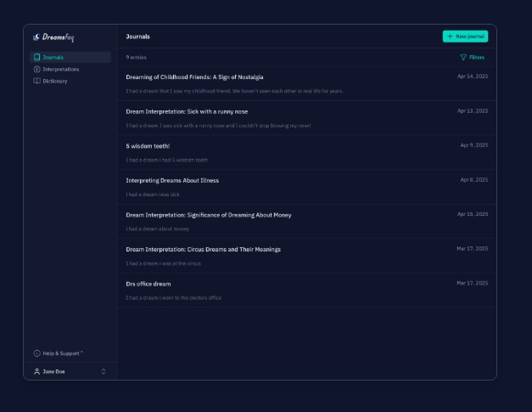Open the "5 wisdom teeth!" journal entry
This screenshot has width=532, height=412.
tap(148, 146)
